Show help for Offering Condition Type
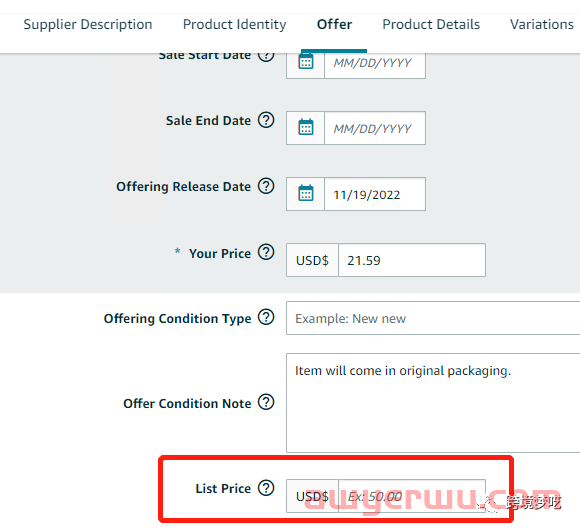580x529 pixels. pos(266,317)
